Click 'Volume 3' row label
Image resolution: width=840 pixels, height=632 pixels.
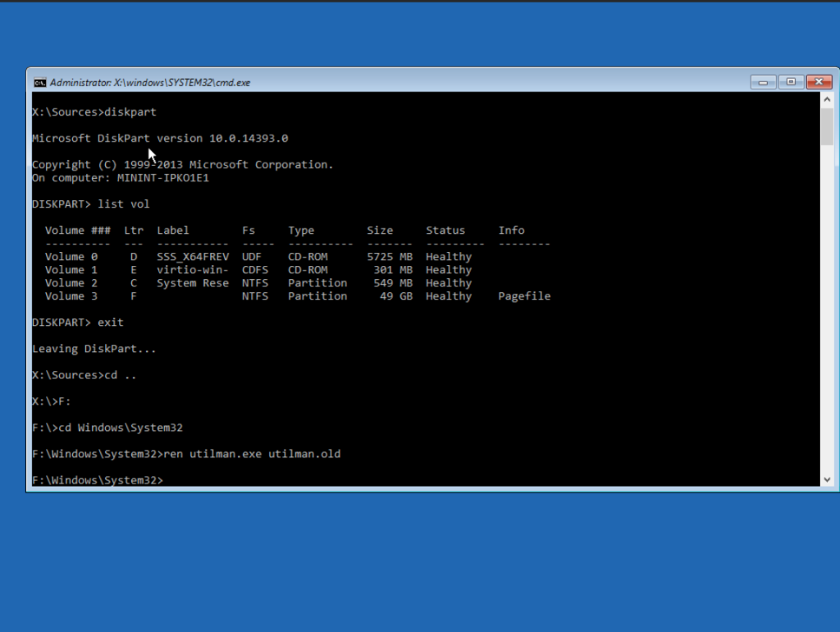(71, 296)
